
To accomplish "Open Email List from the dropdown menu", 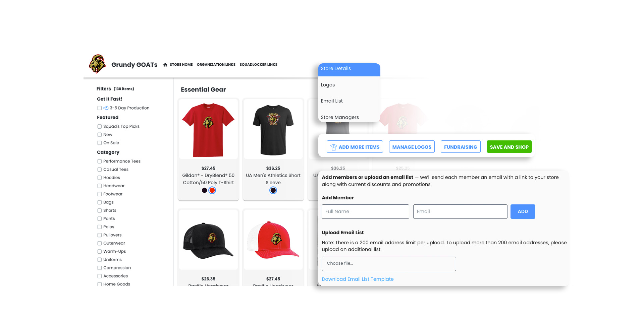I will (x=332, y=101).
